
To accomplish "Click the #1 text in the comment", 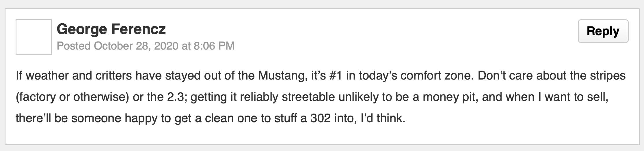I will pyautogui.click(x=336, y=76).
